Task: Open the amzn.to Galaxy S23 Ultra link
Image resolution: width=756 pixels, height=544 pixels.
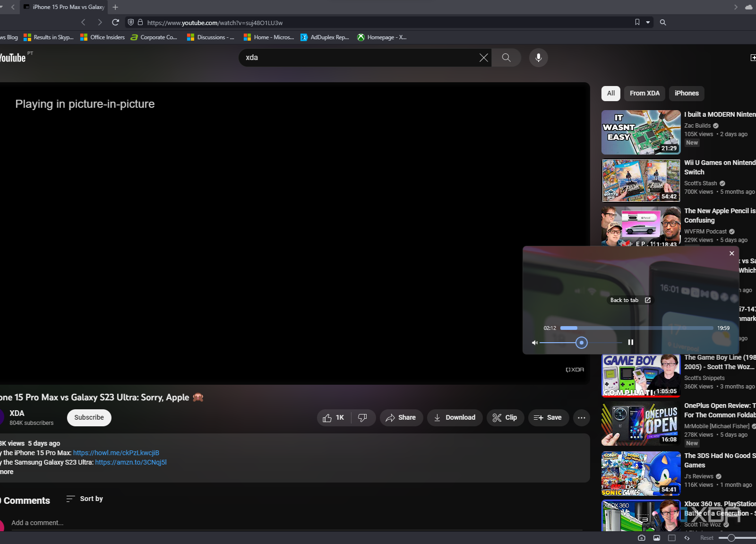Action: 131,462
